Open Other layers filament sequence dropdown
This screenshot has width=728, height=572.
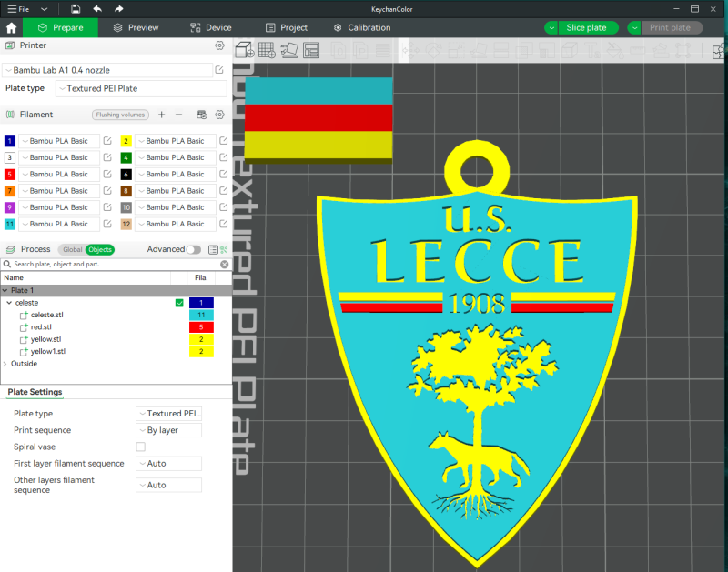168,485
